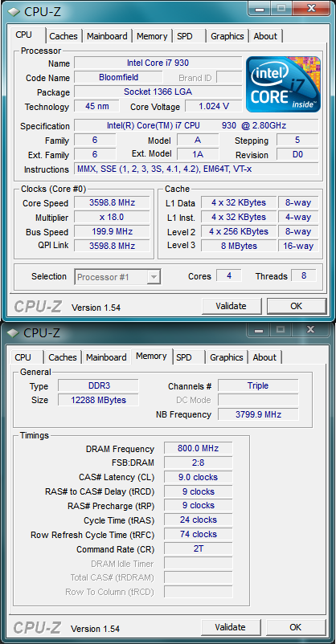The width and height of the screenshot is (336, 644).
Task: Close the top CPU-Z window
Action: (311, 8)
